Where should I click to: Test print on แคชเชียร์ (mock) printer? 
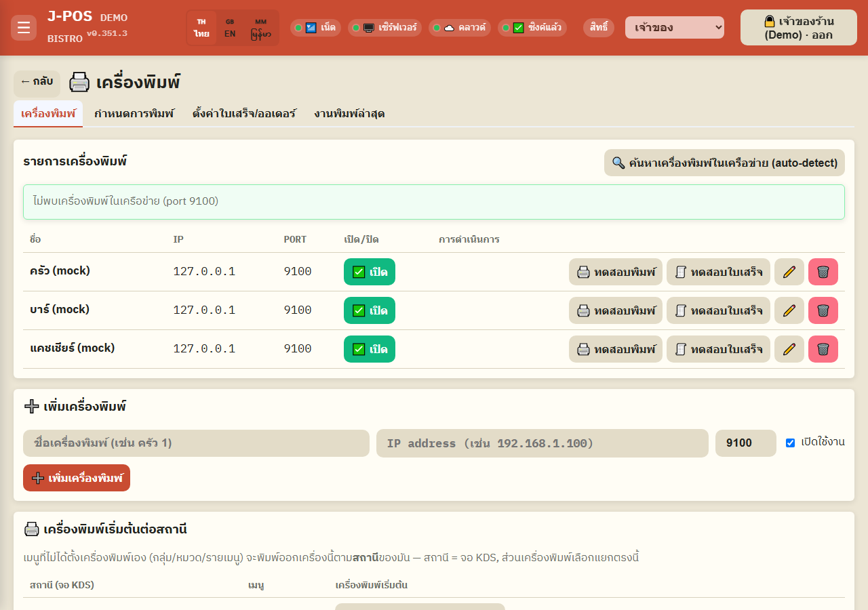(x=616, y=349)
